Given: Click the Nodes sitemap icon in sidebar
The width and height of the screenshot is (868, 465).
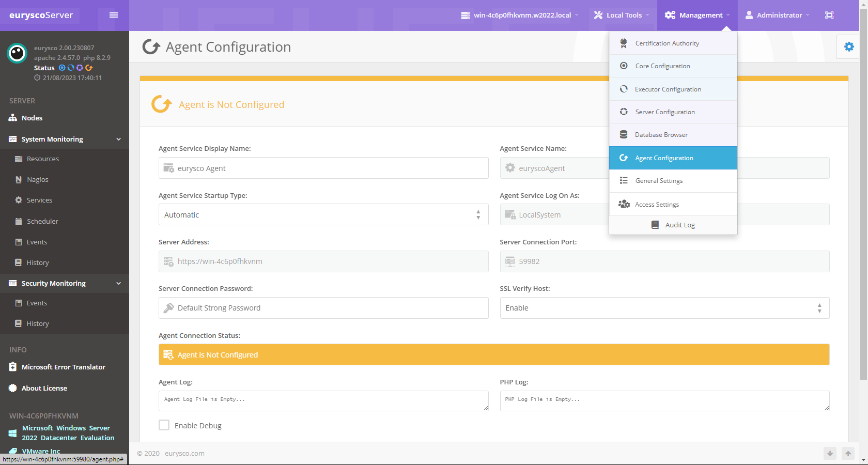Looking at the screenshot, I should pos(13,118).
